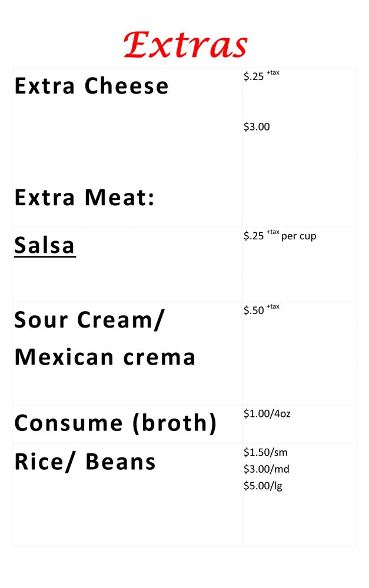
Task: Choose the $1.50/sm size price
Action: point(265,453)
